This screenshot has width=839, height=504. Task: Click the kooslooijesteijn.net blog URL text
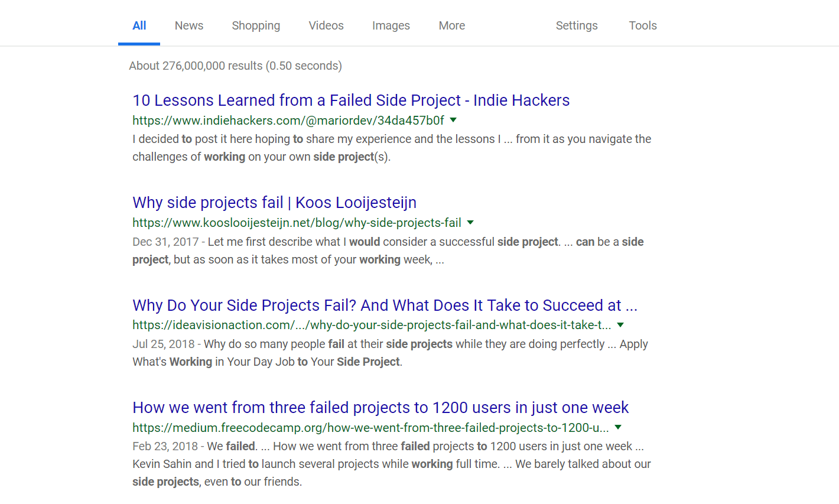[297, 223]
